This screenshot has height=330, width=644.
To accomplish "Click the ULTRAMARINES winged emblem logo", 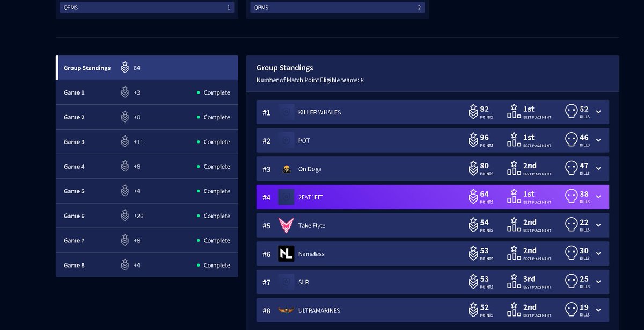I will point(286,310).
